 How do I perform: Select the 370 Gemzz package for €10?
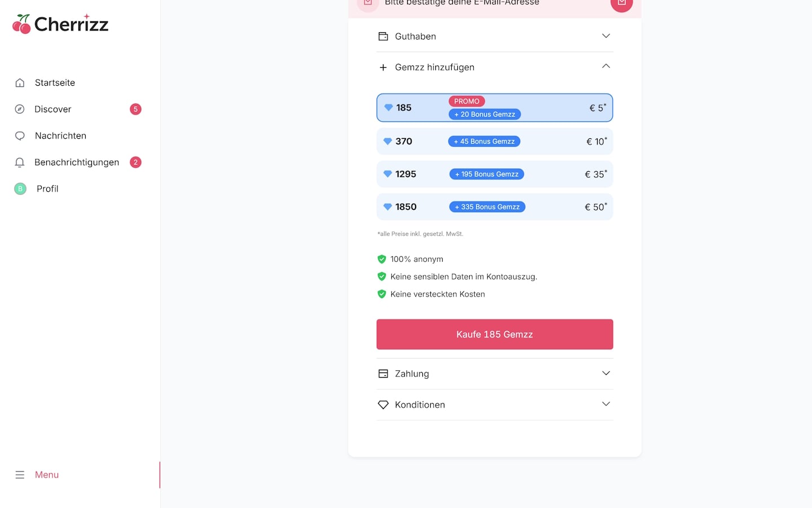pos(495,142)
